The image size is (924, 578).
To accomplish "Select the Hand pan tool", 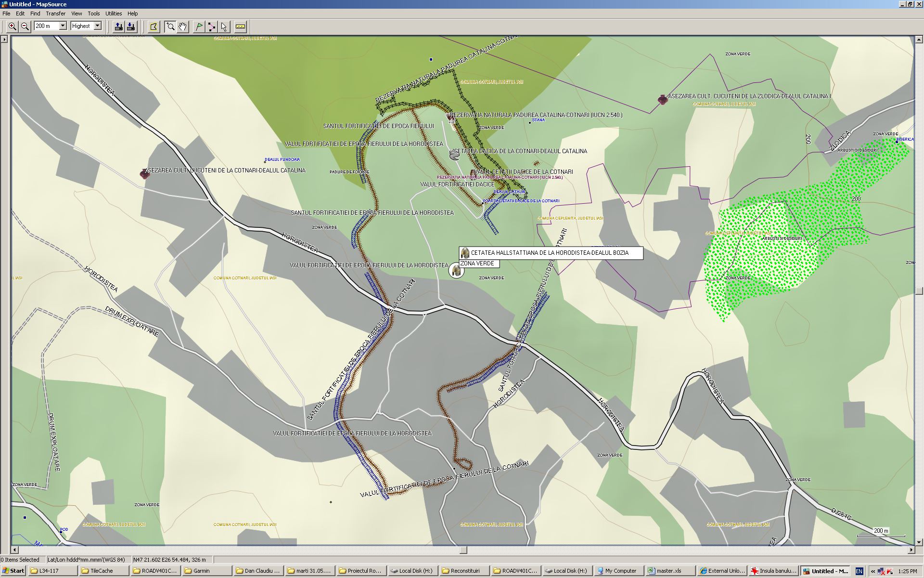I will click(183, 26).
